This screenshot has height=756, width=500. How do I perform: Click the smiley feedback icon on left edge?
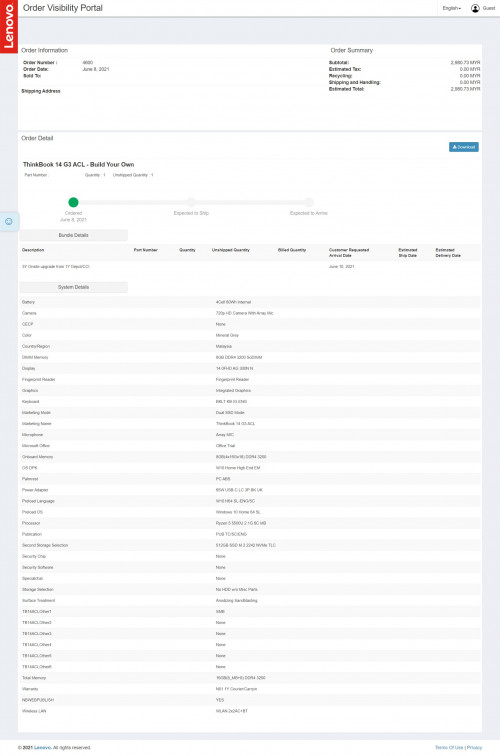coord(9,221)
